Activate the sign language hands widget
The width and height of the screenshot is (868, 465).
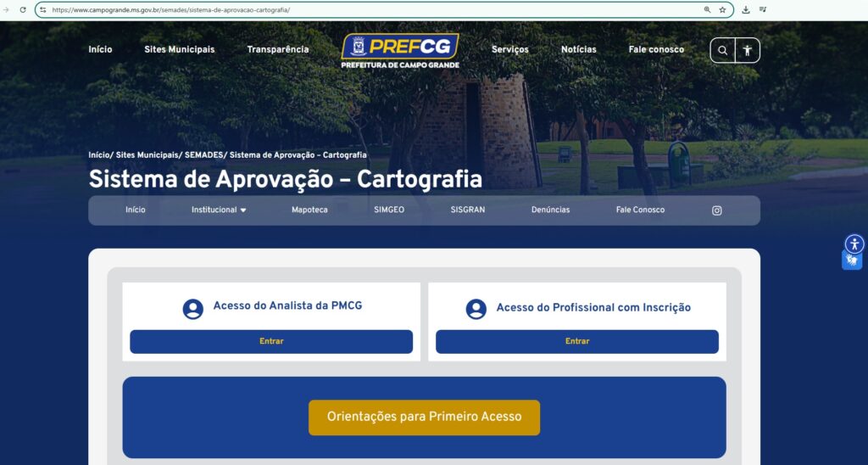click(x=852, y=261)
